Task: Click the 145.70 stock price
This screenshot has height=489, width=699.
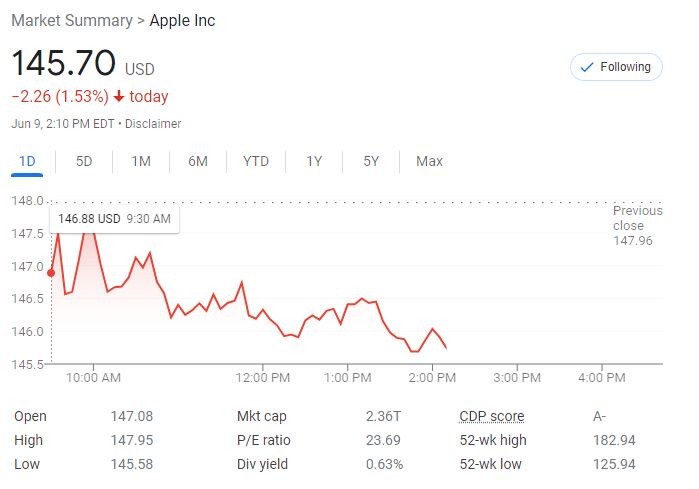Action: [x=63, y=65]
